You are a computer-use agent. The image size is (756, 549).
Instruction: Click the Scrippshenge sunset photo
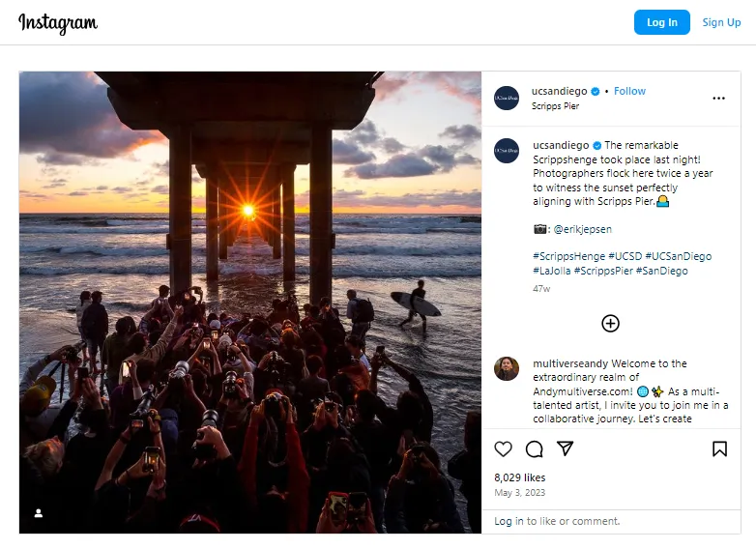tap(250, 302)
